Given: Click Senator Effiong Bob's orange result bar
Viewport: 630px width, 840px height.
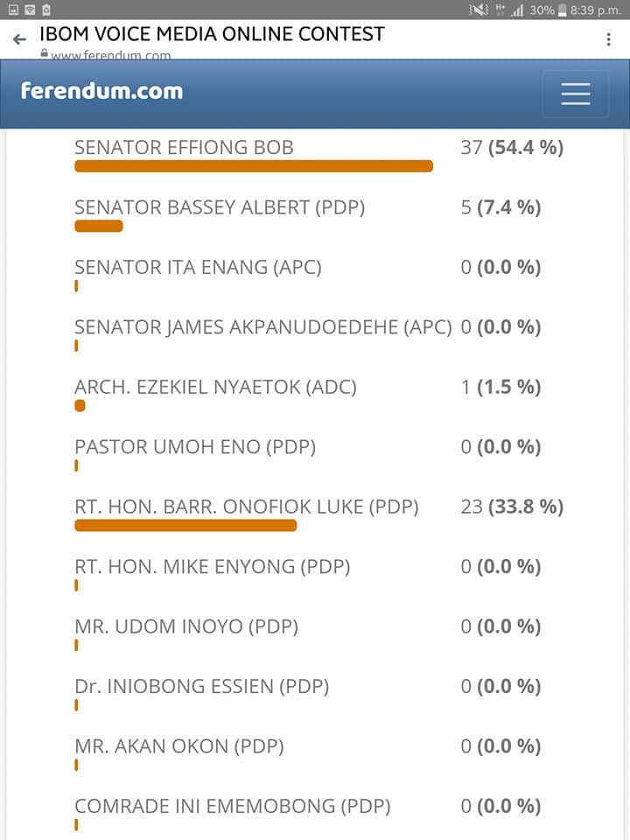Looking at the screenshot, I should point(254,166).
